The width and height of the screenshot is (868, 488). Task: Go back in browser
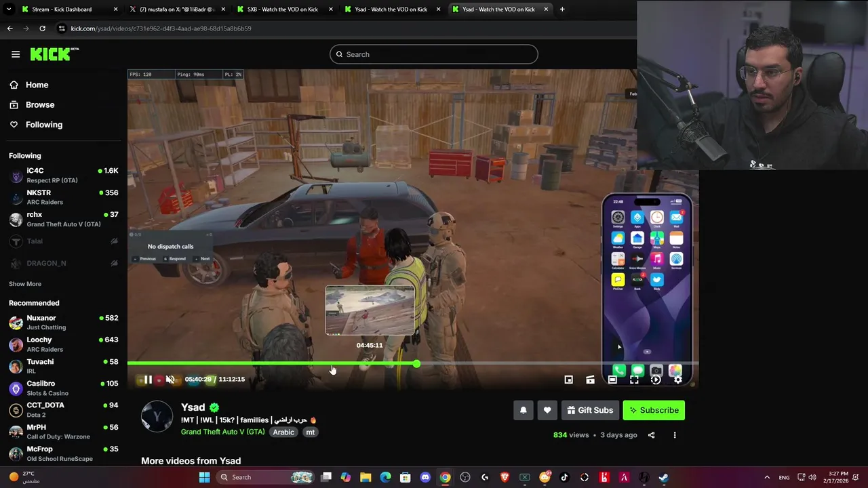click(x=9, y=28)
